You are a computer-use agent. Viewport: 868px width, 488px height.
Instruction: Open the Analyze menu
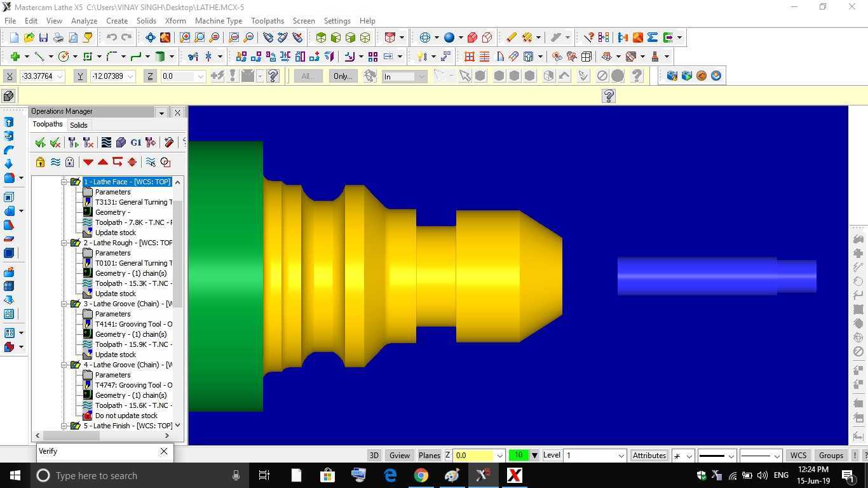pos(84,20)
